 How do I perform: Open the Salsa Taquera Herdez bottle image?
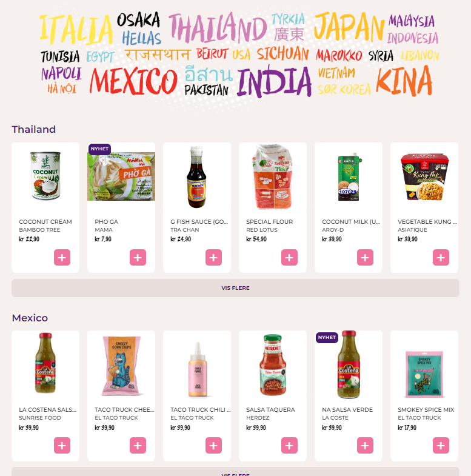point(273,364)
